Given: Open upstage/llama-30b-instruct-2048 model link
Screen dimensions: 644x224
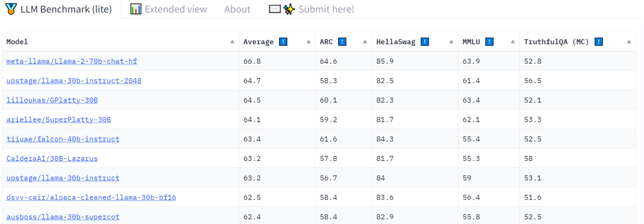Looking at the screenshot, I should point(74,81).
